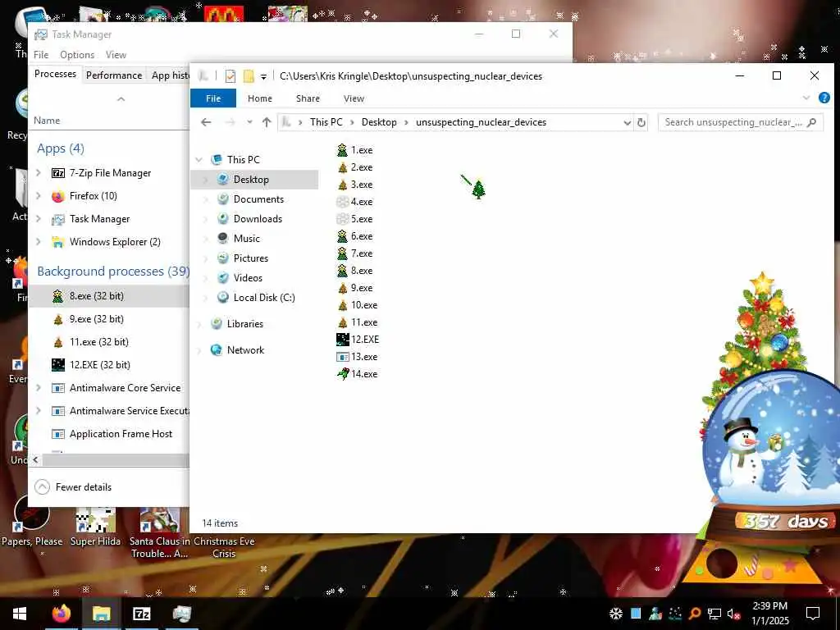Open the Share ribbon tab
Image resolution: width=840 pixels, height=630 pixels.
point(308,98)
